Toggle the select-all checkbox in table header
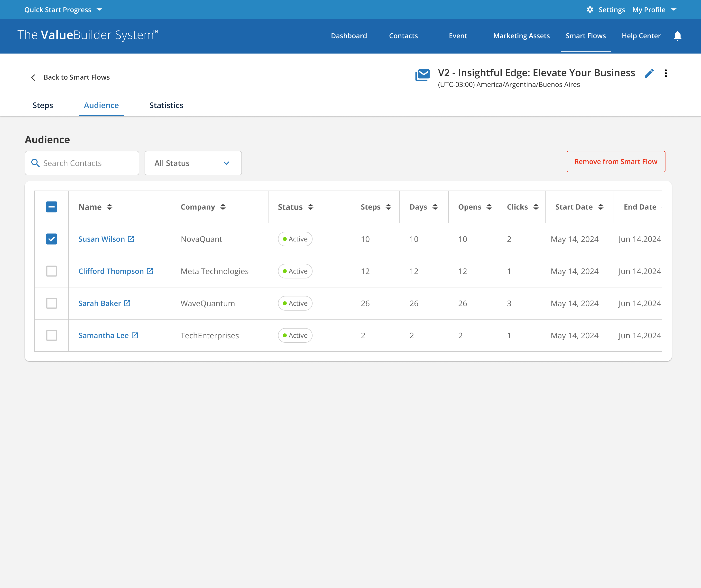Image resolution: width=701 pixels, height=588 pixels. [51, 207]
